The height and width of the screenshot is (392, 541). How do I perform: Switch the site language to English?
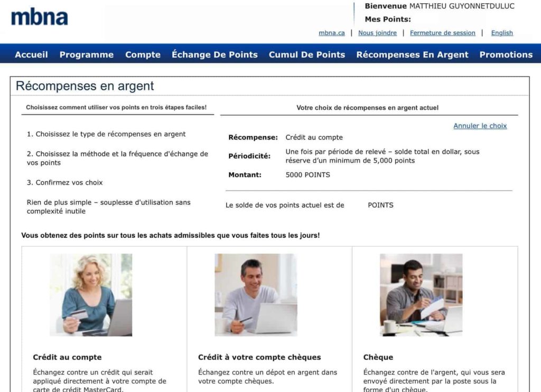pyautogui.click(x=501, y=33)
